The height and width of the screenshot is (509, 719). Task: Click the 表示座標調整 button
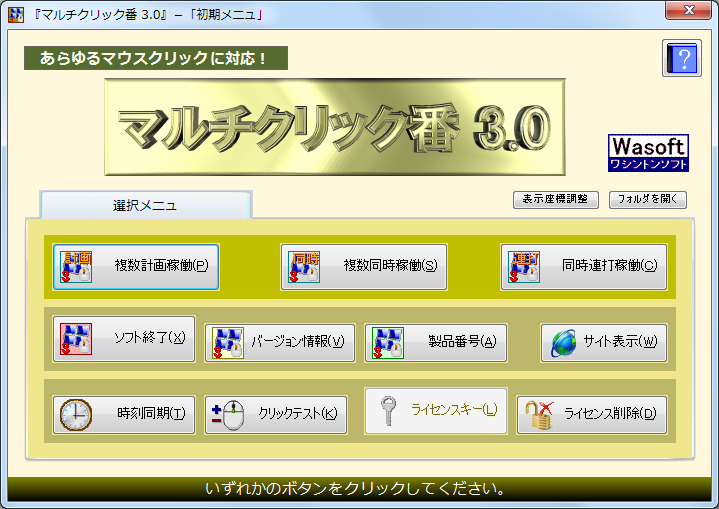tap(555, 199)
